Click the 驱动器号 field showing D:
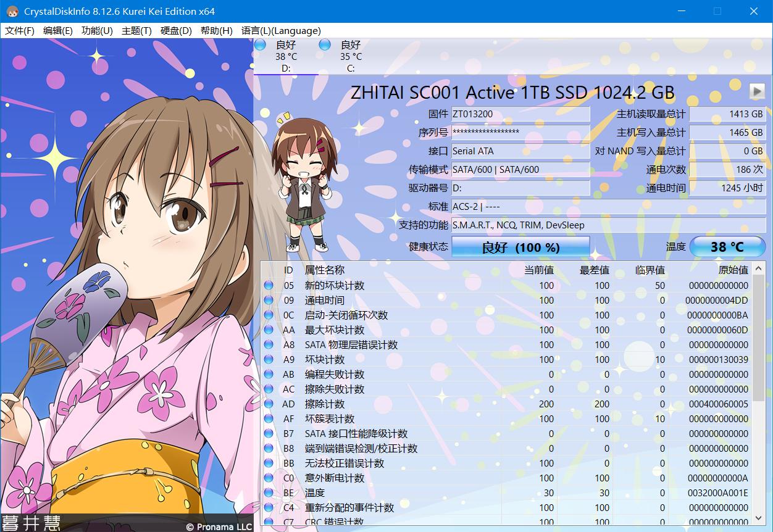This screenshot has width=773, height=532. click(x=520, y=188)
